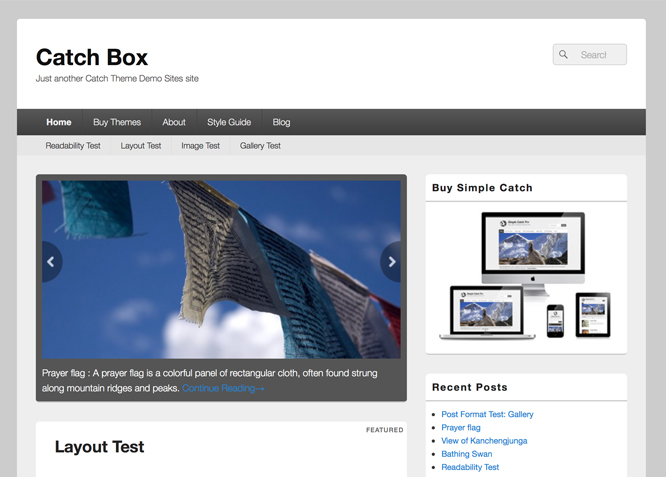Open the Home menu item

(59, 122)
